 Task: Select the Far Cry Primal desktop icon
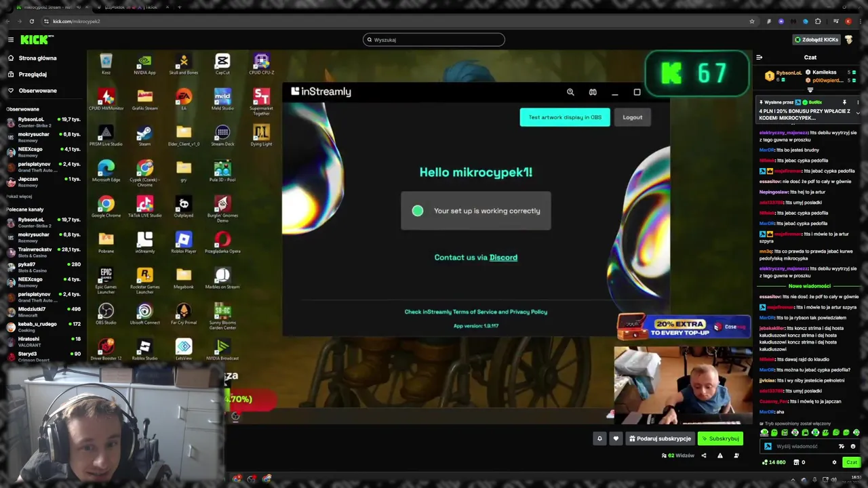(184, 314)
